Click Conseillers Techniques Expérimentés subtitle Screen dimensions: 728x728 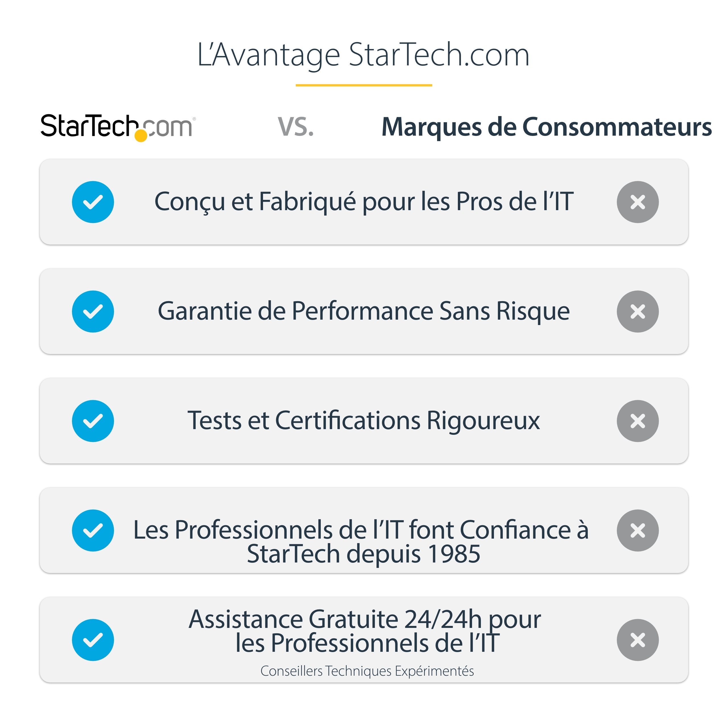click(x=367, y=671)
